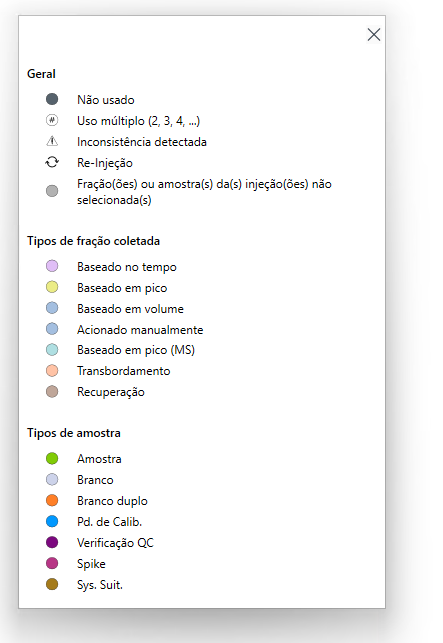Click the orange 'Branco duplo' dot

[52, 500]
